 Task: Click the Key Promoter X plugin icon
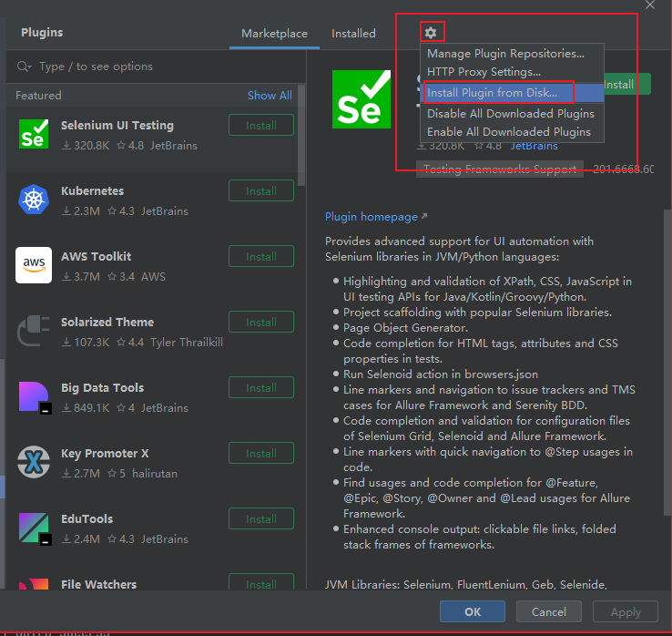[x=34, y=462]
